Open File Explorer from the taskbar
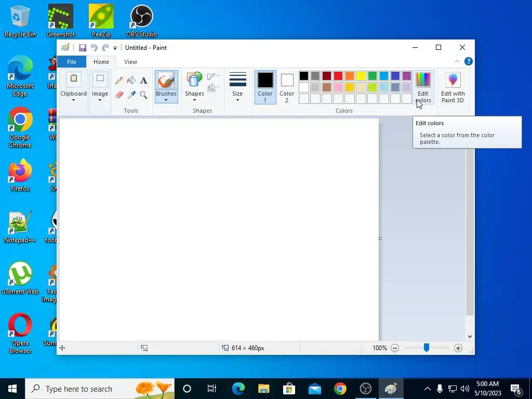Viewport: 532px width, 399px height. point(263,389)
